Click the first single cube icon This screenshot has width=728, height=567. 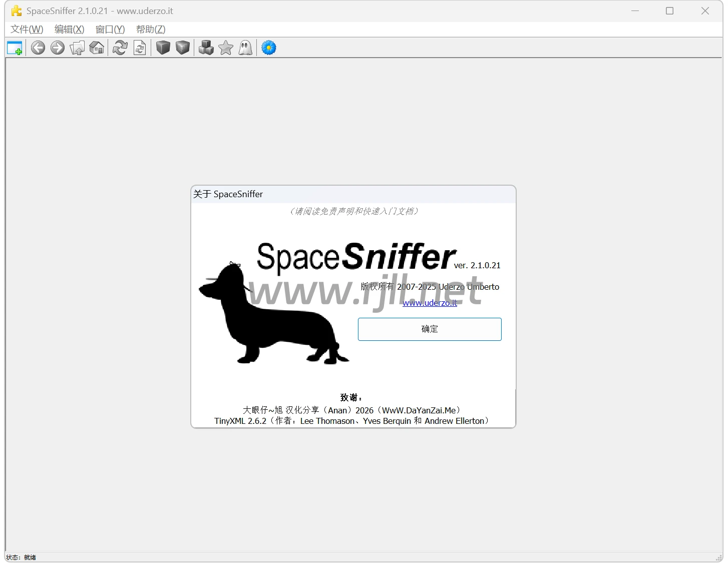pos(163,48)
